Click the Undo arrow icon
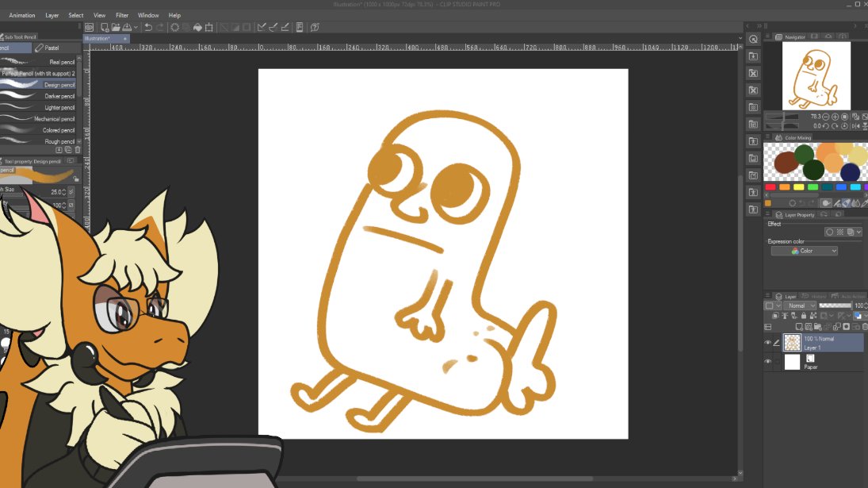 (x=148, y=27)
